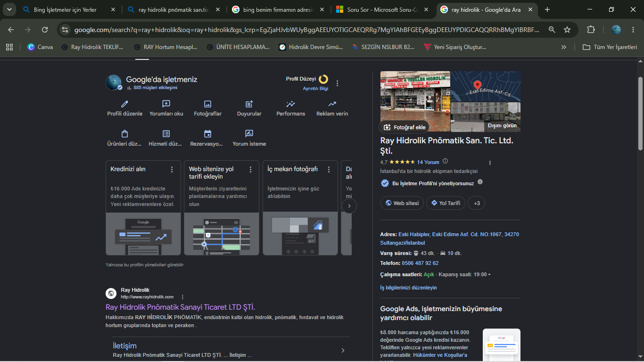Open Ürünleri düzenle shopping bag icon

click(x=124, y=134)
